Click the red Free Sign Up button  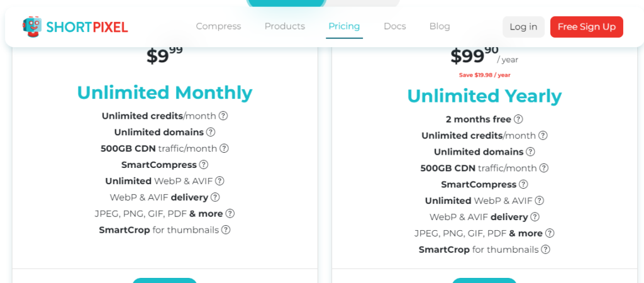coord(587,26)
